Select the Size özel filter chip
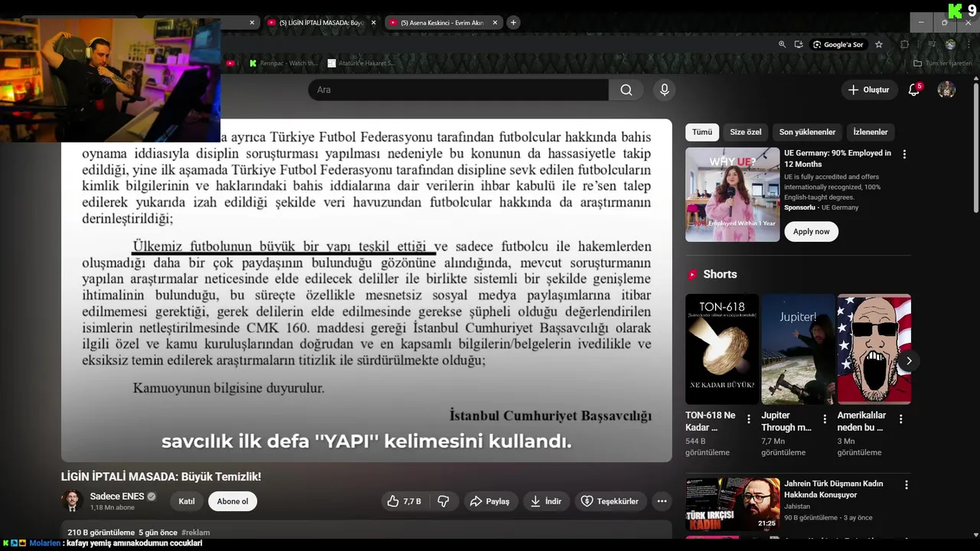 tap(746, 132)
